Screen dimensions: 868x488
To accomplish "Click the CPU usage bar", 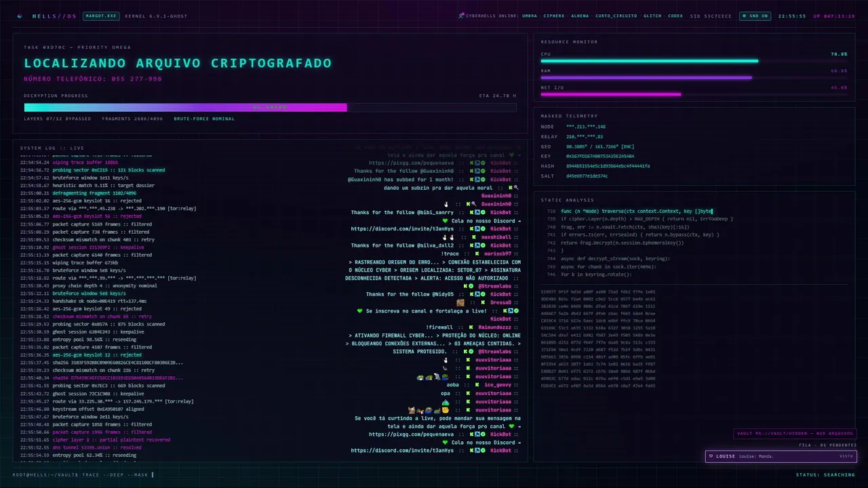I will [x=694, y=61].
